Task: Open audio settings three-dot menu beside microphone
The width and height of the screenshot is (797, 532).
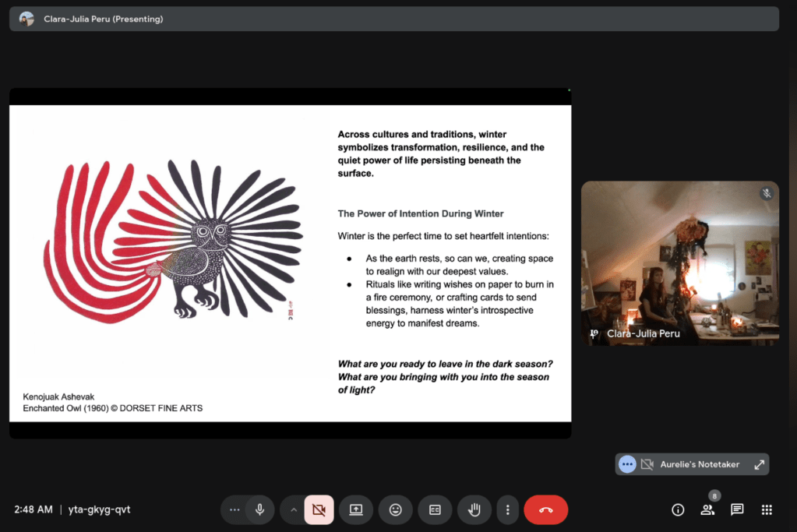Action: coord(235,509)
